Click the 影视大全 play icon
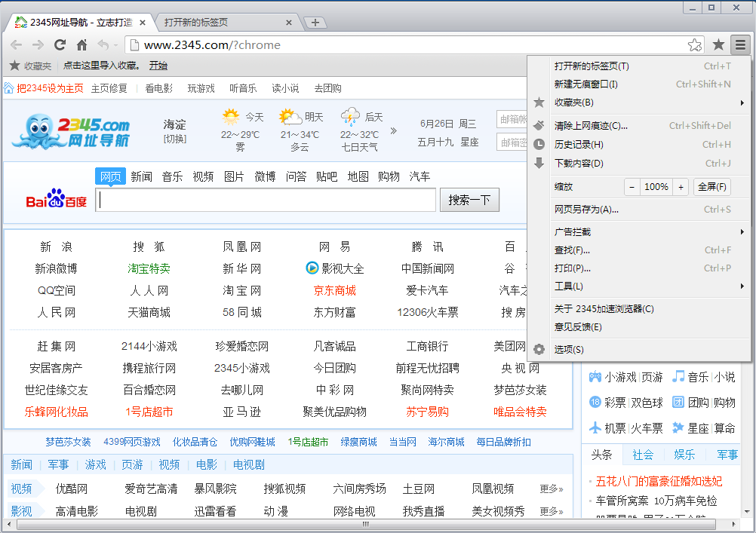The width and height of the screenshot is (756, 533). [x=312, y=268]
